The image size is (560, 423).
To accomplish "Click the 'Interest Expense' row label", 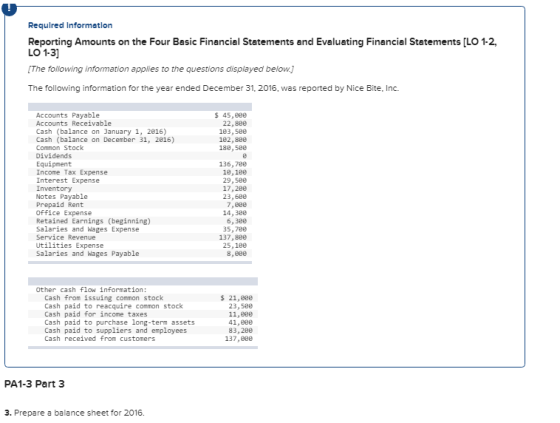I will point(68,180).
